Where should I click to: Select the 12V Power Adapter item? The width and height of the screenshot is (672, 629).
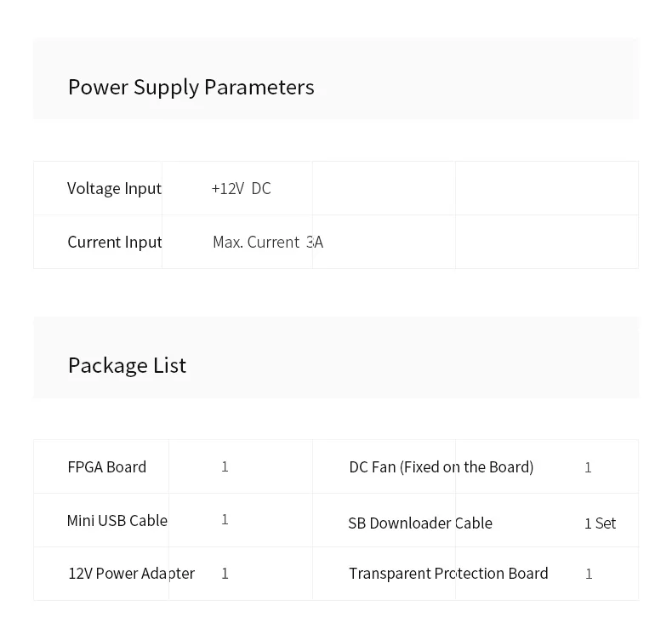coord(131,573)
